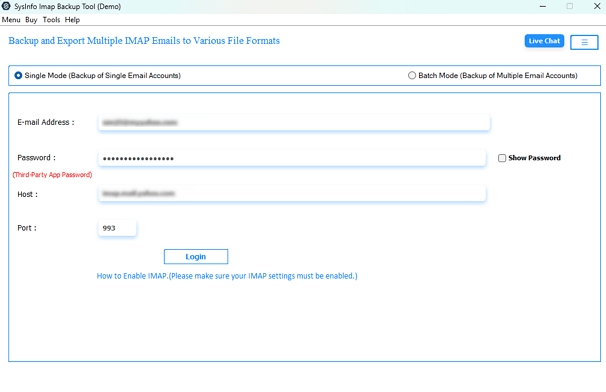The image size is (606, 392).
Task: Click the E-mail Address label
Action: pos(46,122)
